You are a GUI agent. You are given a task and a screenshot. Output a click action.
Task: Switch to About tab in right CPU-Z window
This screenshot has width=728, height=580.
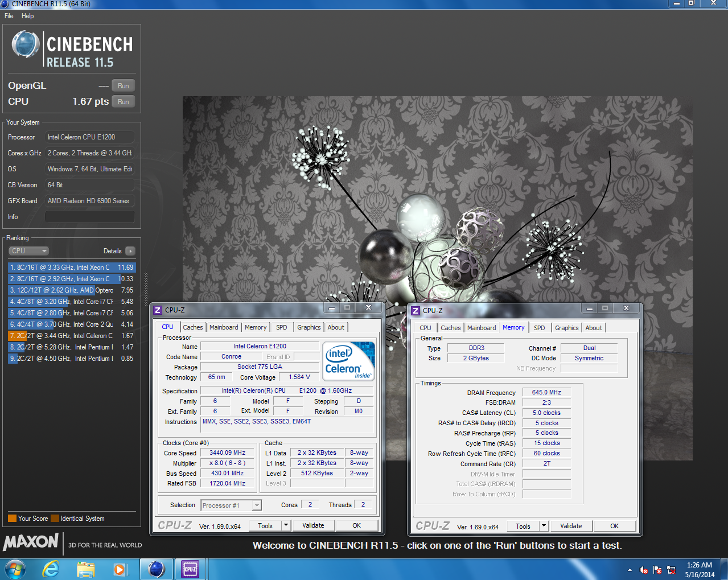[594, 328]
